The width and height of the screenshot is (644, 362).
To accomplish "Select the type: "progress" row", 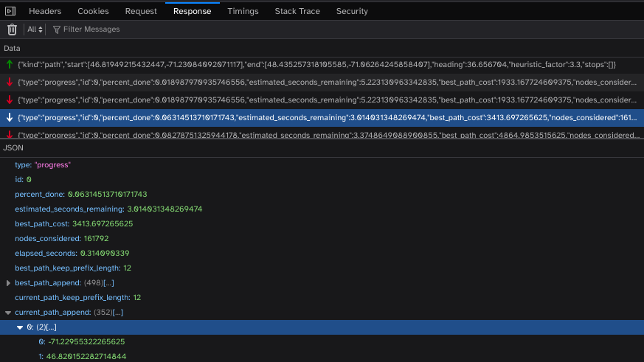I will 322,164.
